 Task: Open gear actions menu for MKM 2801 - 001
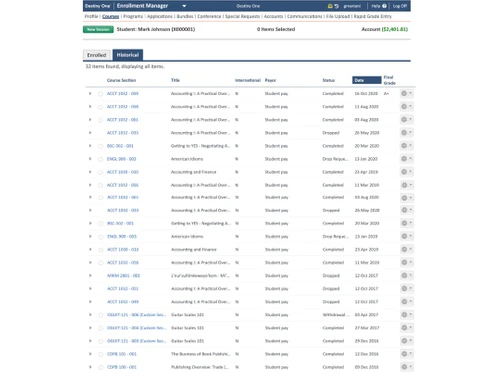point(407,276)
